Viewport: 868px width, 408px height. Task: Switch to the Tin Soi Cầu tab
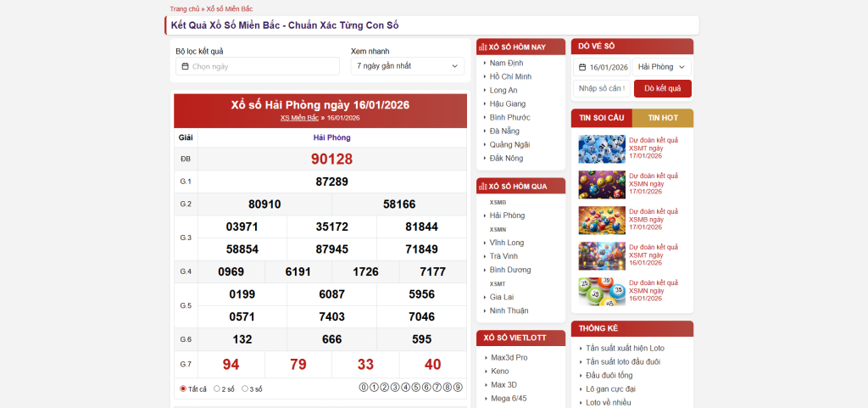pos(602,118)
